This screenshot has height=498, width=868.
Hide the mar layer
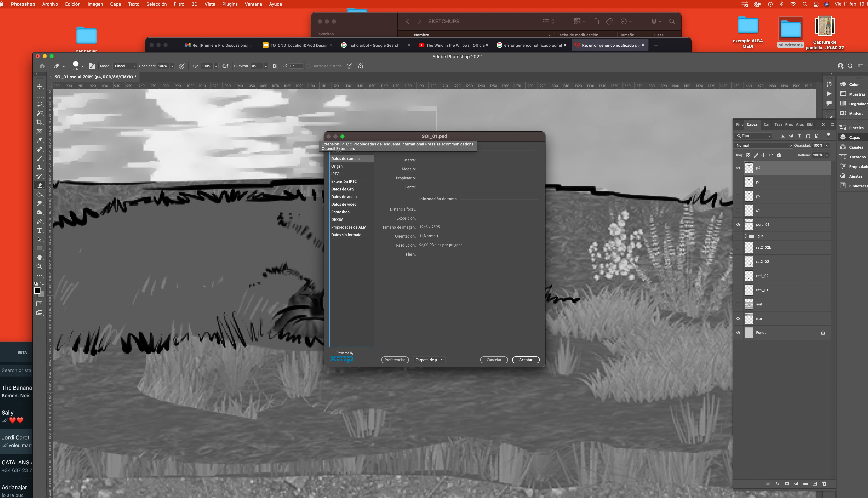point(738,318)
